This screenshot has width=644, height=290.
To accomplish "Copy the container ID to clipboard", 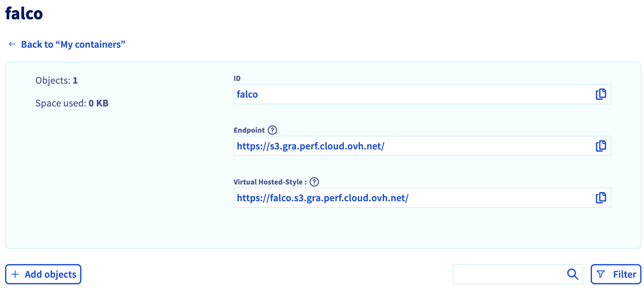I will pyautogui.click(x=600, y=94).
